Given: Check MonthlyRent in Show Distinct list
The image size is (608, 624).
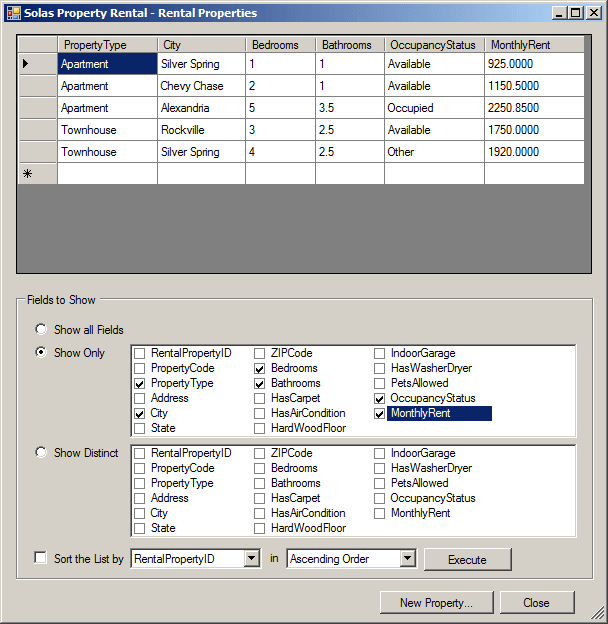Looking at the screenshot, I should (380, 513).
